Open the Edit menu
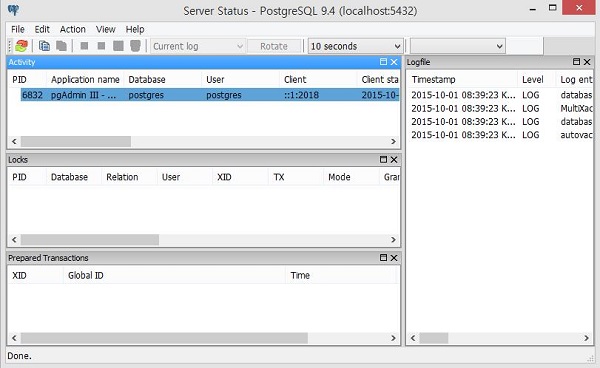Viewport: 600px width, 368px height. click(42, 29)
